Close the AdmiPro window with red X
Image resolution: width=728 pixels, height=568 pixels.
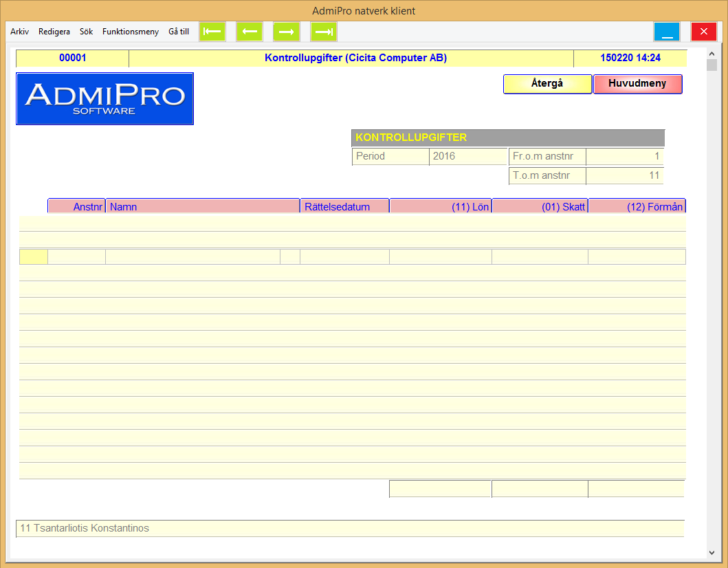[x=703, y=32]
